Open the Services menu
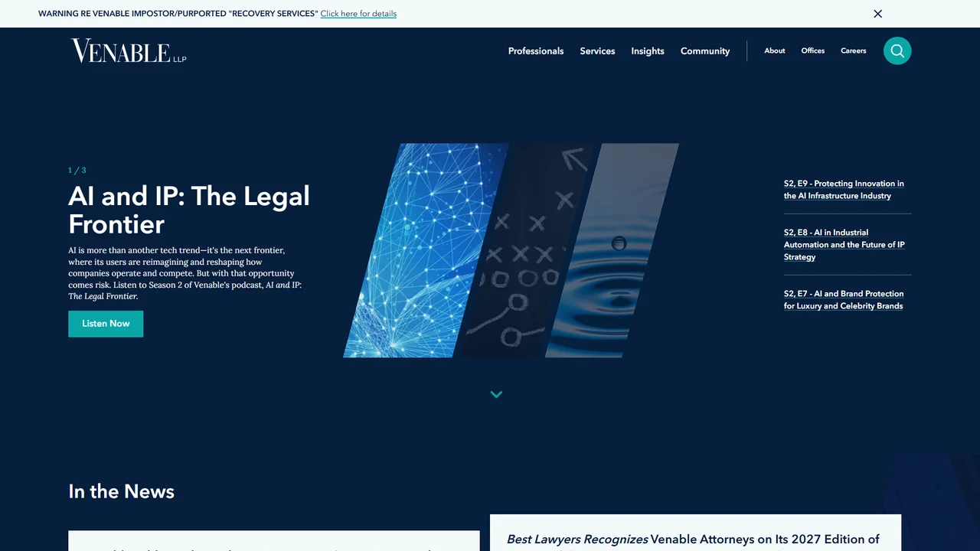980x551 pixels. [597, 51]
